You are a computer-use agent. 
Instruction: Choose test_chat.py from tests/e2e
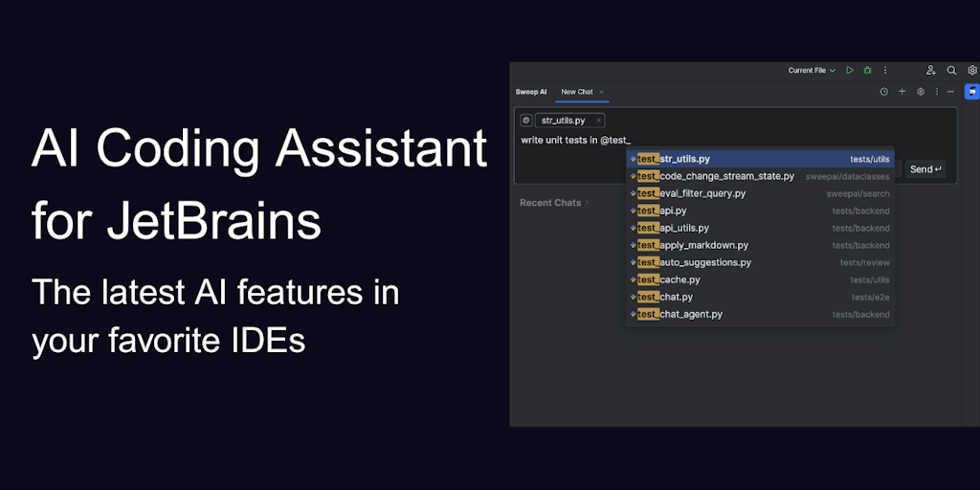[x=760, y=297]
